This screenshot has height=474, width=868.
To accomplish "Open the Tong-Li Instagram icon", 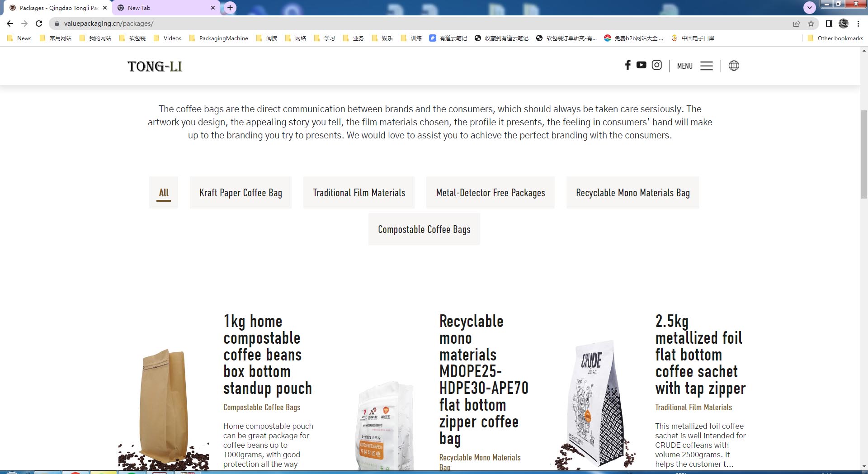I will [656, 65].
